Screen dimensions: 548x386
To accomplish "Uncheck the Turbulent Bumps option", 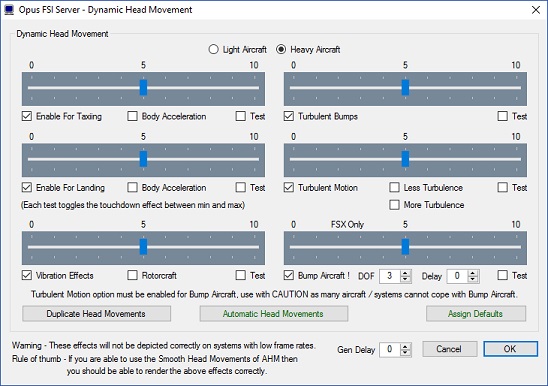I will coord(289,116).
